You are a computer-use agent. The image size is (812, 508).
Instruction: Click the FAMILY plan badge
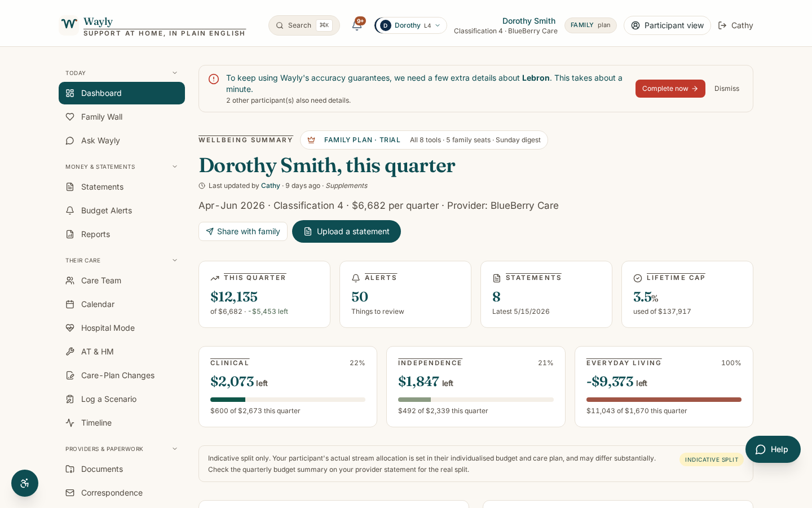(x=590, y=25)
